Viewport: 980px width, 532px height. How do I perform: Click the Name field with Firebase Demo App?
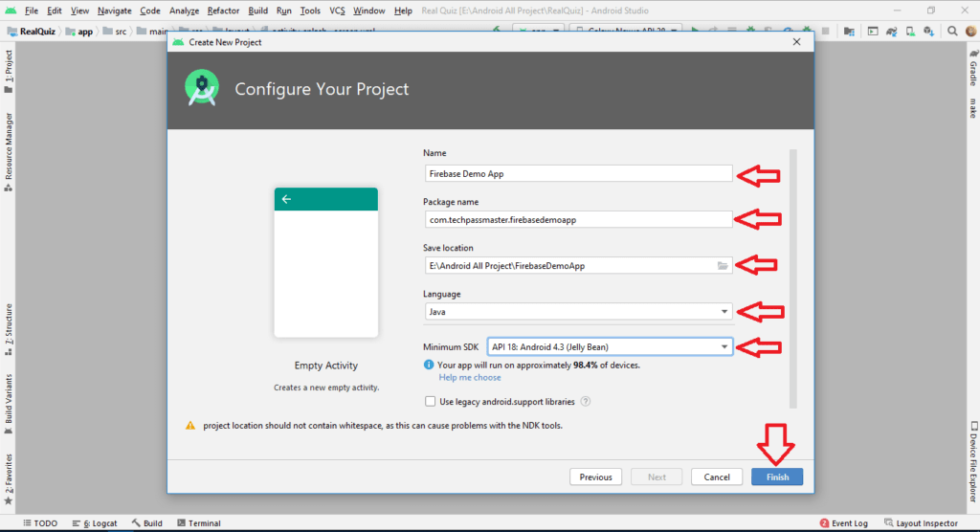point(578,174)
